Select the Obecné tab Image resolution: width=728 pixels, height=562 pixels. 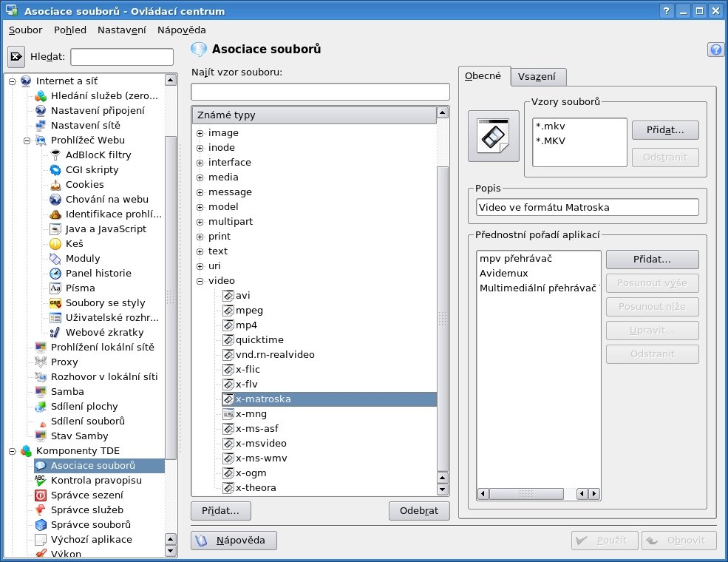click(483, 76)
